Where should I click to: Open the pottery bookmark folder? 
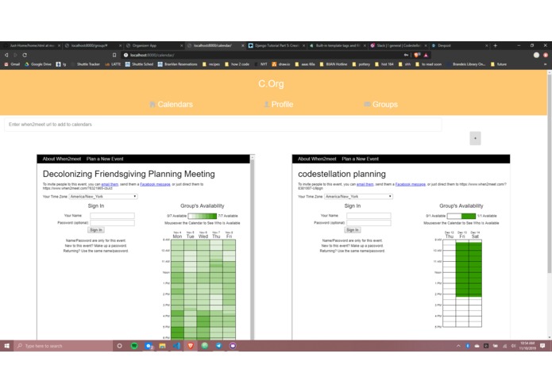361,64
